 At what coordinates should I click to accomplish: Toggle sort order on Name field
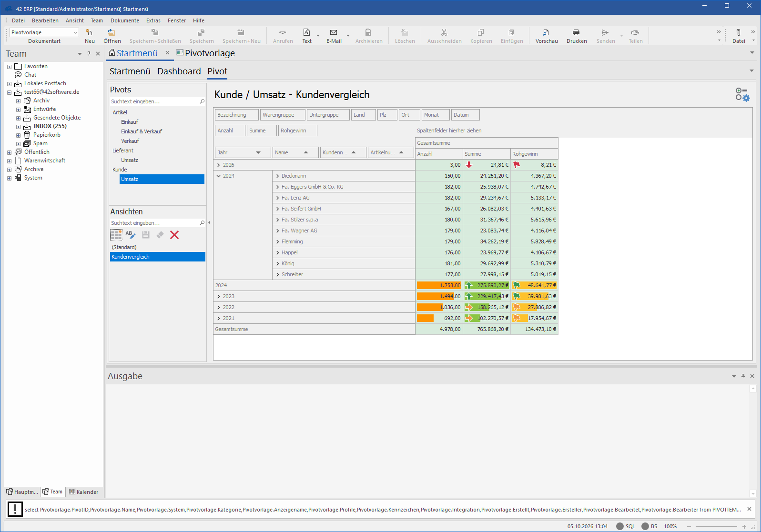(306, 152)
